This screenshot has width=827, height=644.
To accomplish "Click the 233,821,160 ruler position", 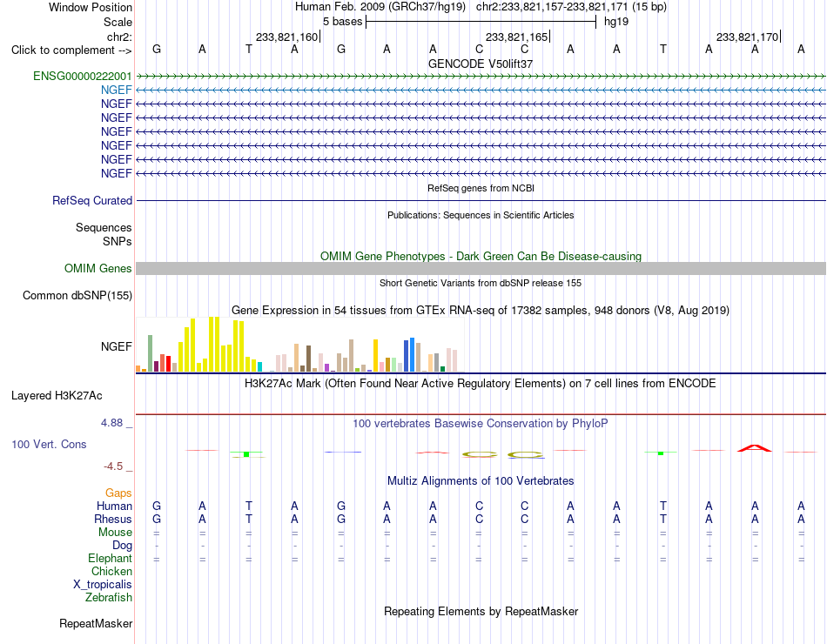I will pyautogui.click(x=286, y=37).
